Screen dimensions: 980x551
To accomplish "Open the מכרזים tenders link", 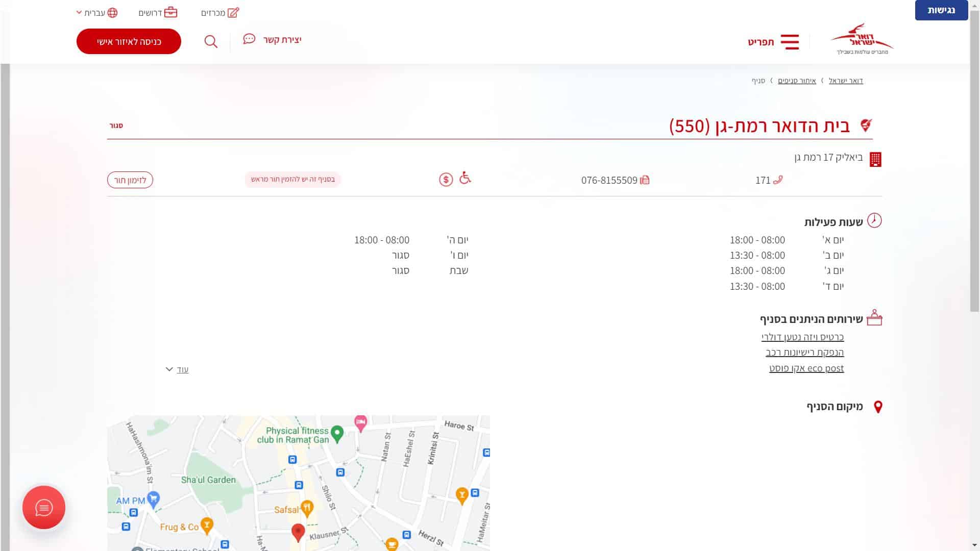I will click(220, 13).
